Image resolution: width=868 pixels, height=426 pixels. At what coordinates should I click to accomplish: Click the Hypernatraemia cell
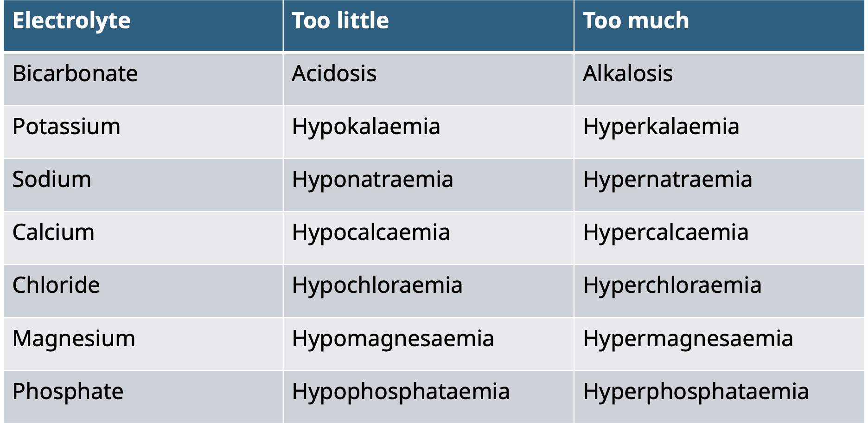coord(668,180)
